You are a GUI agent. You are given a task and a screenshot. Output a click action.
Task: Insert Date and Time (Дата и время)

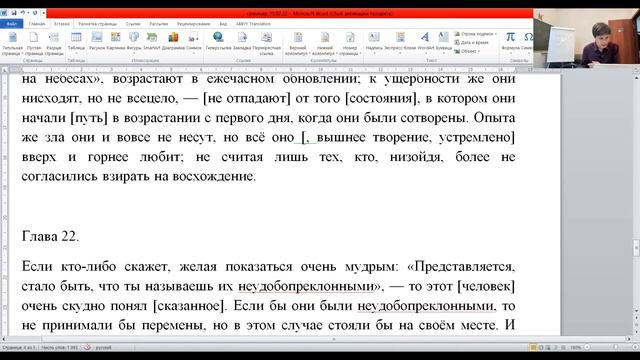tap(471, 42)
